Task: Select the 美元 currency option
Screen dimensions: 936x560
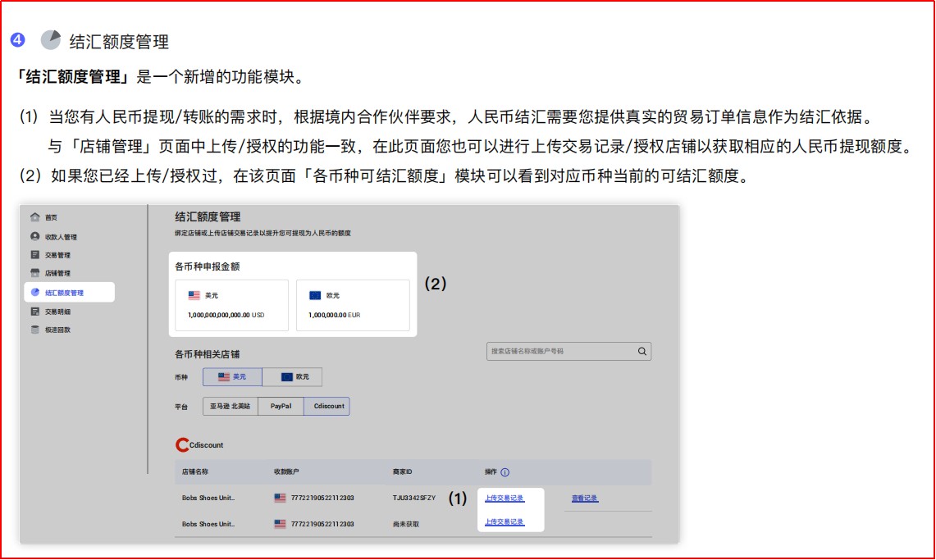Action: click(x=232, y=376)
